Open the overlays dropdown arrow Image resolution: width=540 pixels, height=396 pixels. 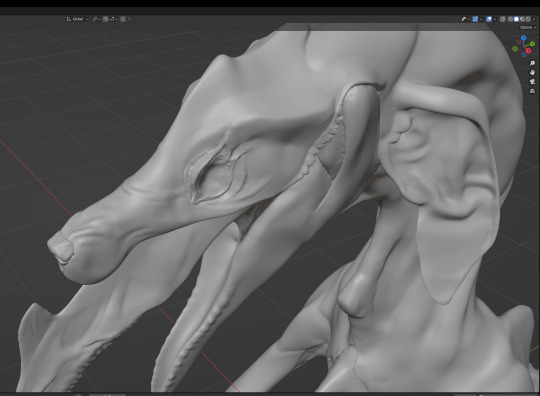point(495,19)
